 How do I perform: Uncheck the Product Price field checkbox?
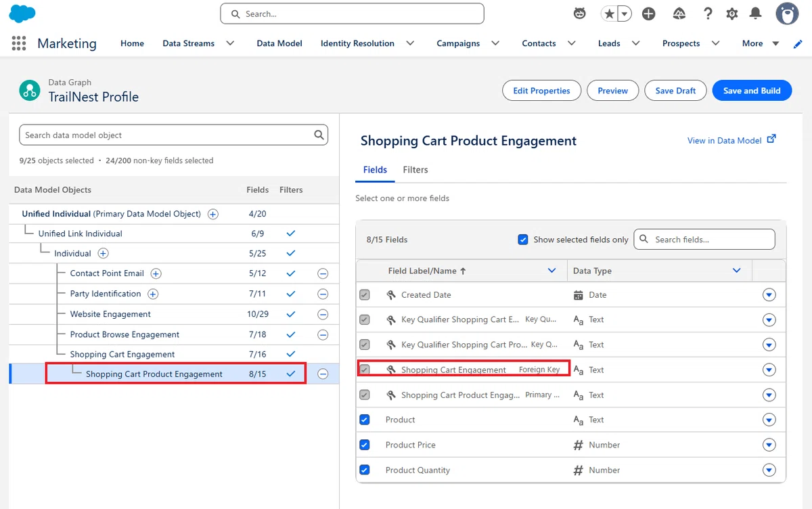coord(365,445)
